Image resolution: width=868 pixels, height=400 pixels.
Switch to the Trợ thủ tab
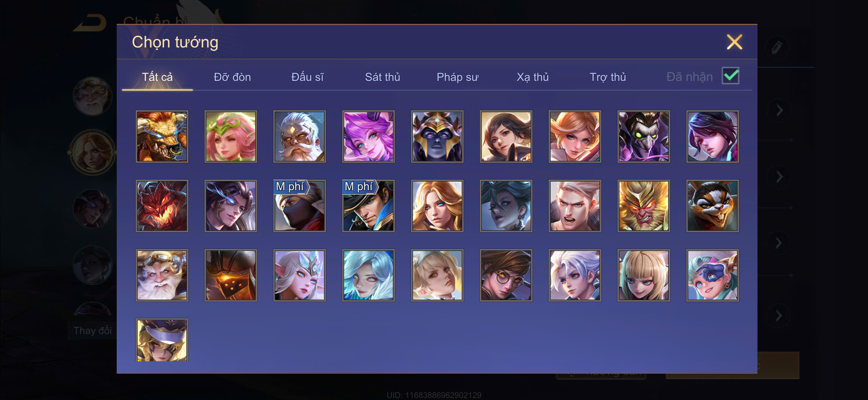pyautogui.click(x=608, y=77)
